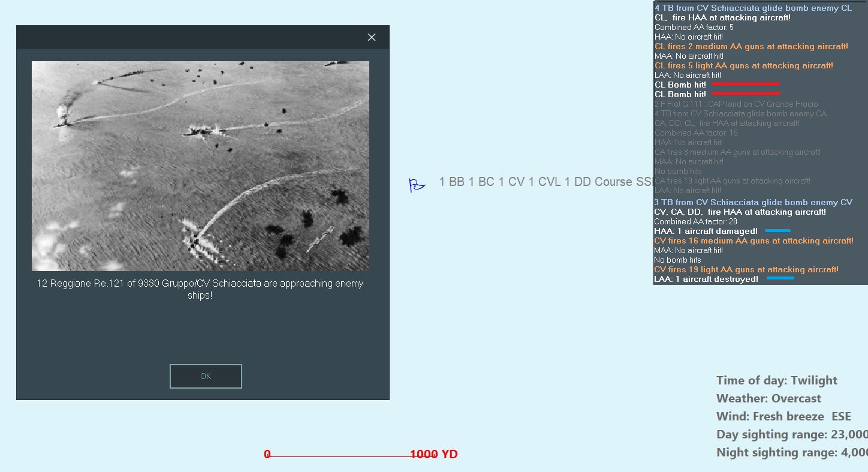Click the 'Night sighting range' status line

point(792,452)
